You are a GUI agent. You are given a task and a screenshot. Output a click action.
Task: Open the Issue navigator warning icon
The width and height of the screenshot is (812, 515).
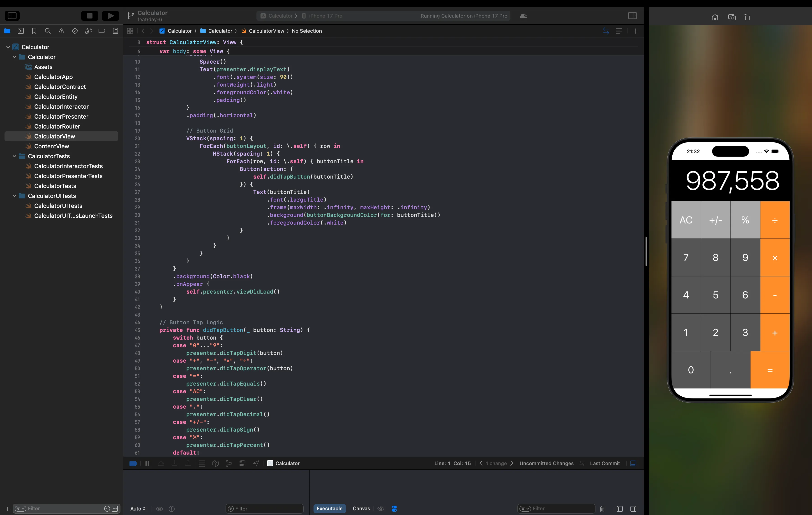[x=61, y=31]
